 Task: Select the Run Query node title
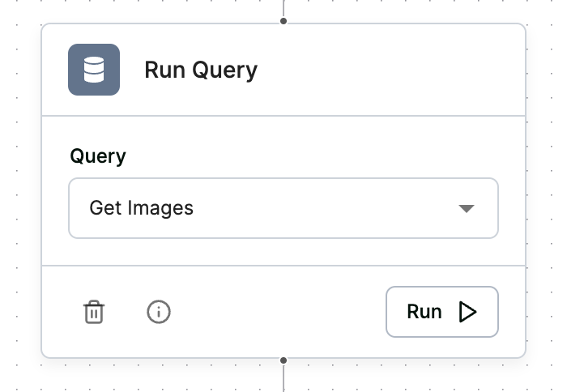click(x=200, y=70)
